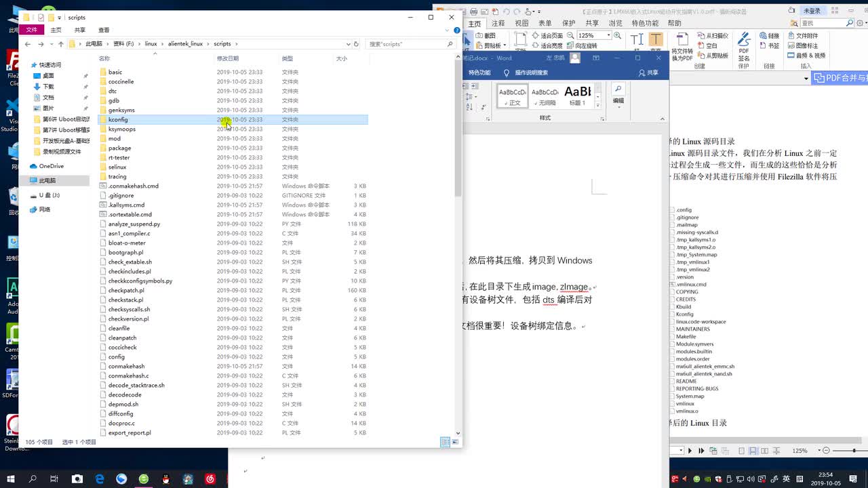Sort files by 名称 column header
The image size is (868, 488).
(104, 59)
